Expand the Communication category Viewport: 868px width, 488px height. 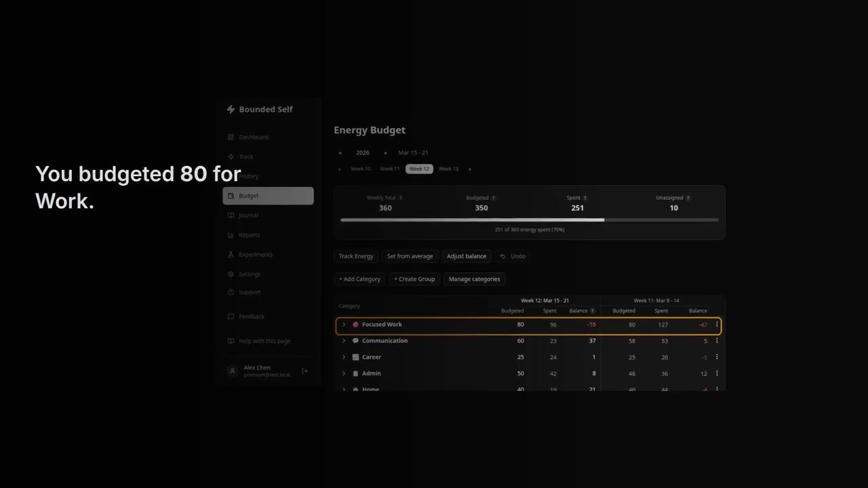coord(344,341)
